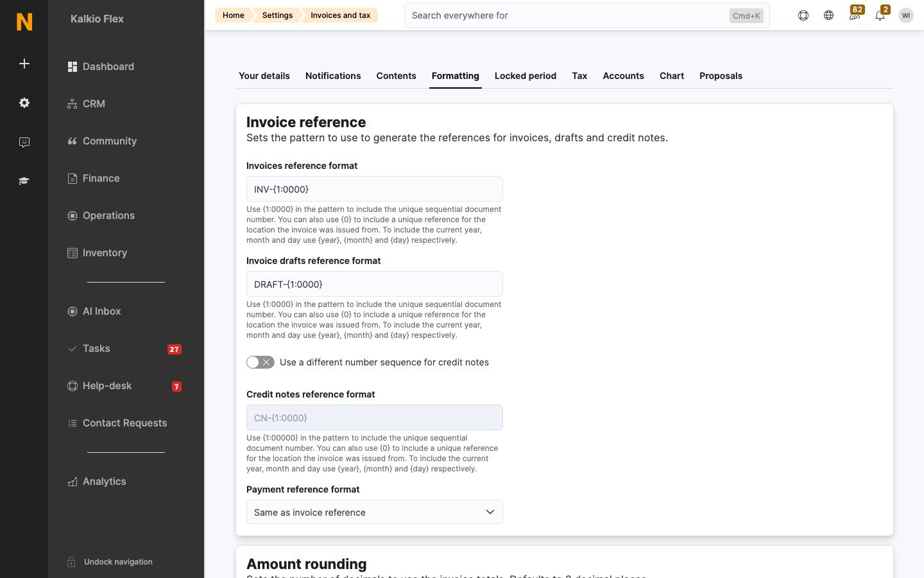The height and width of the screenshot is (578, 924).
Task: Open the settings gear in left rail
Action: [24, 103]
